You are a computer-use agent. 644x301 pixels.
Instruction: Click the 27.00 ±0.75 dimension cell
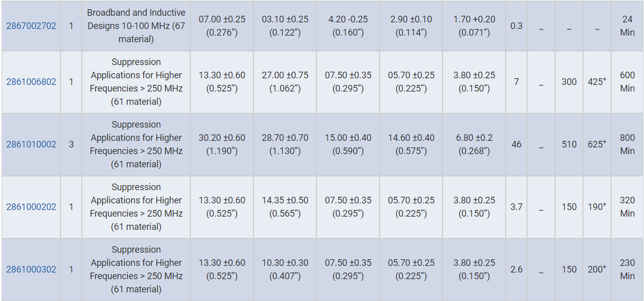(x=285, y=82)
